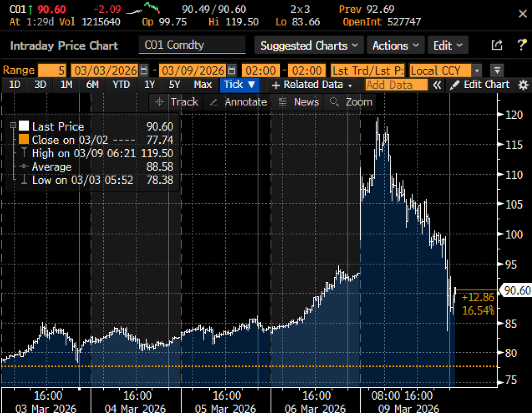Expand the range options arrow button
The height and width of the screenshot is (413, 532).
497,70
